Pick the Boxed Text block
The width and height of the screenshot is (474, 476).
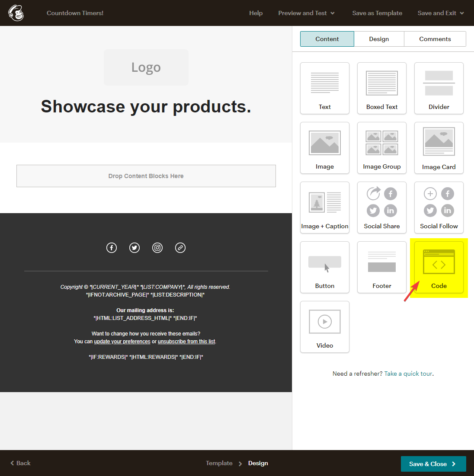point(381,88)
